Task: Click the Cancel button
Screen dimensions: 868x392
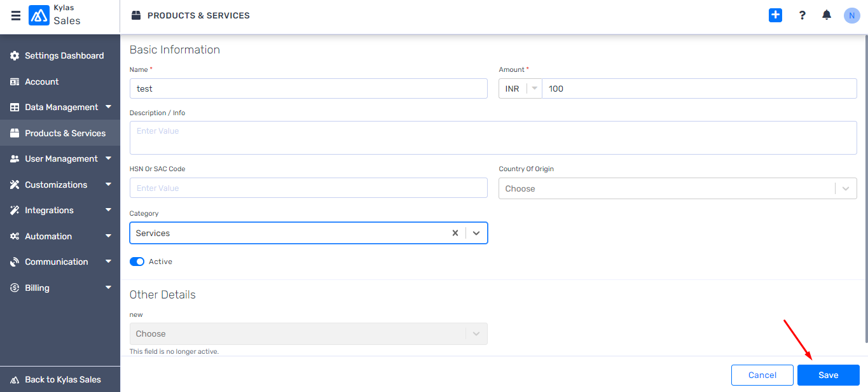Action: click(762, 375)
